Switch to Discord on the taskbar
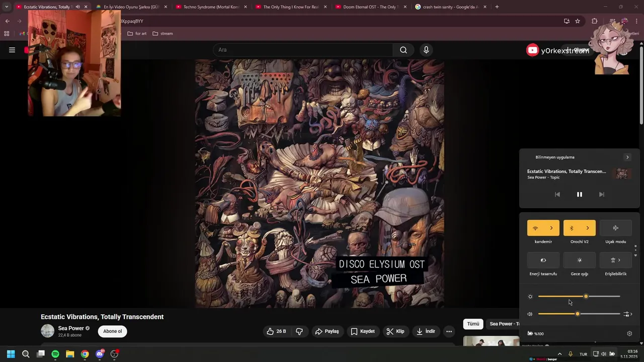The height and width of the screenshot is (362, 644). point(100,354)
